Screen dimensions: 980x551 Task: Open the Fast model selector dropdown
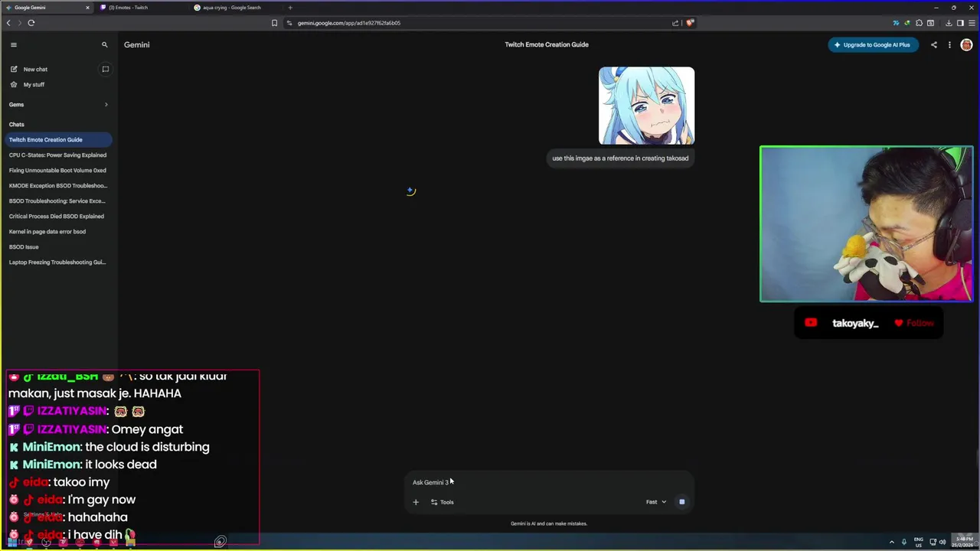click(x=656, y=502)
